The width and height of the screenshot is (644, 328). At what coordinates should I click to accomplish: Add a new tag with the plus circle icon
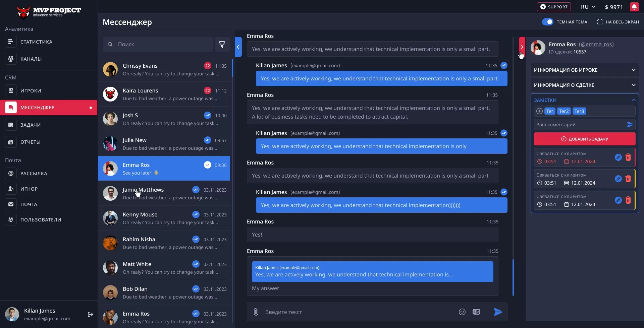539,111
